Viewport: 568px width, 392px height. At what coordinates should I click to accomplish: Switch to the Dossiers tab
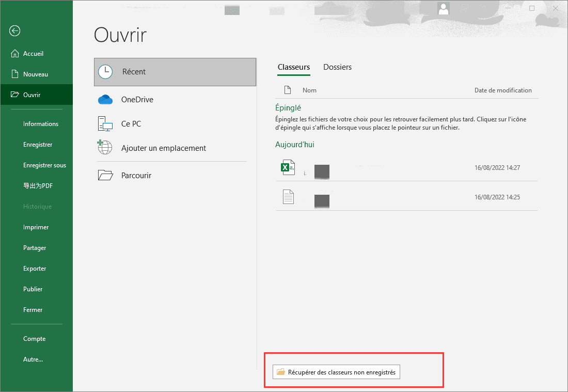[337, 67]
